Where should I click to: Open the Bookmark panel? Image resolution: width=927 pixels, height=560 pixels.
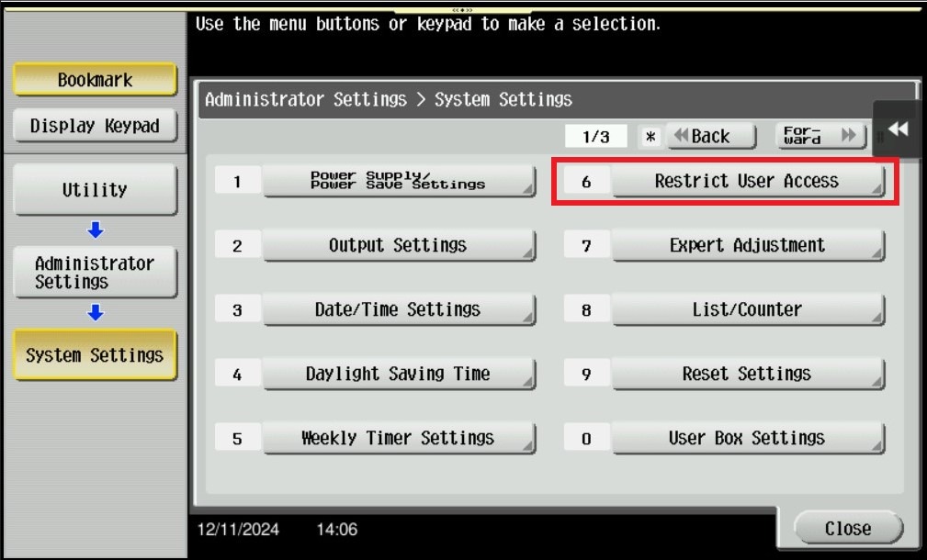pos(95,80)
